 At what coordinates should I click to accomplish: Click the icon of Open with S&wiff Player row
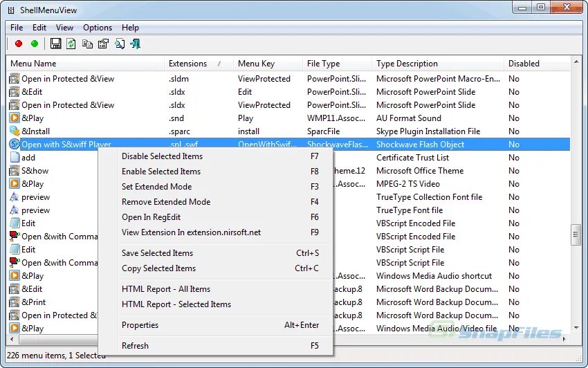coord(15,145)
